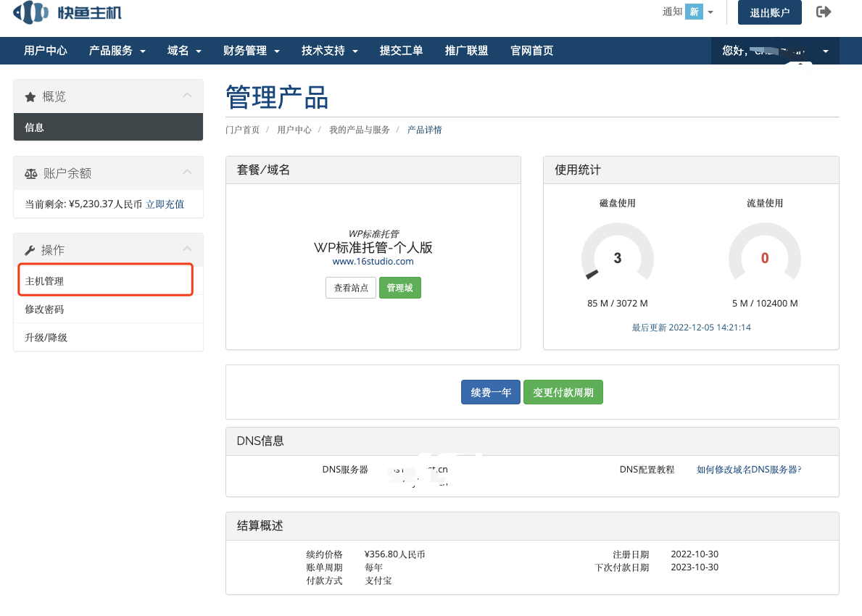Collapse the 概览 panel chevron
The height and width of the screenshot is (616, 862).
tap(187, 96)
